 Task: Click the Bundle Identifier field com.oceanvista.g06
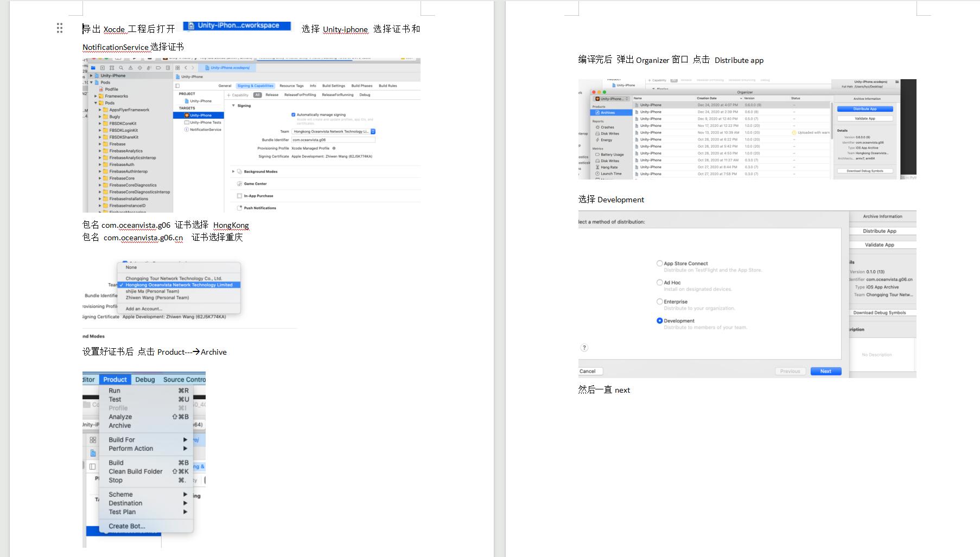pos(333,140)
